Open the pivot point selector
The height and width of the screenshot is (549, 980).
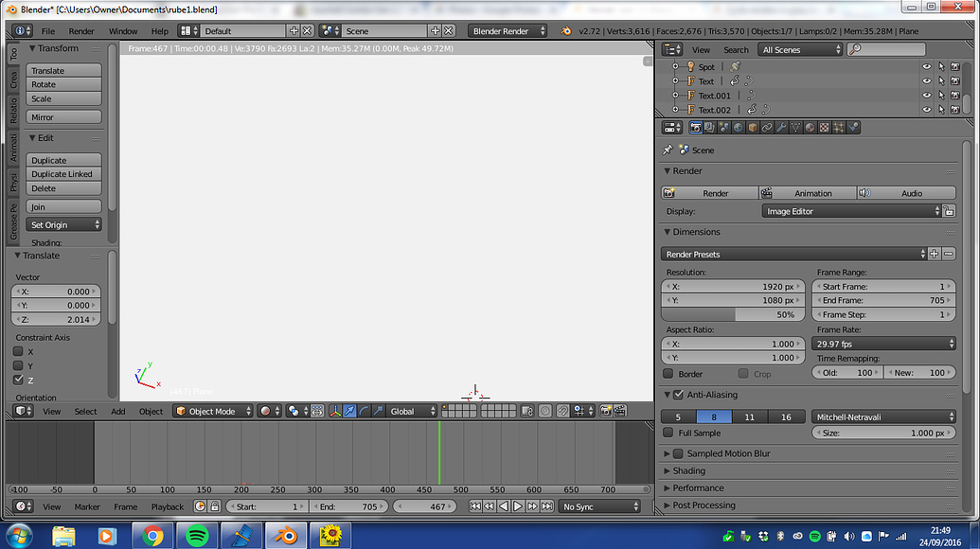tap(296, 411)
